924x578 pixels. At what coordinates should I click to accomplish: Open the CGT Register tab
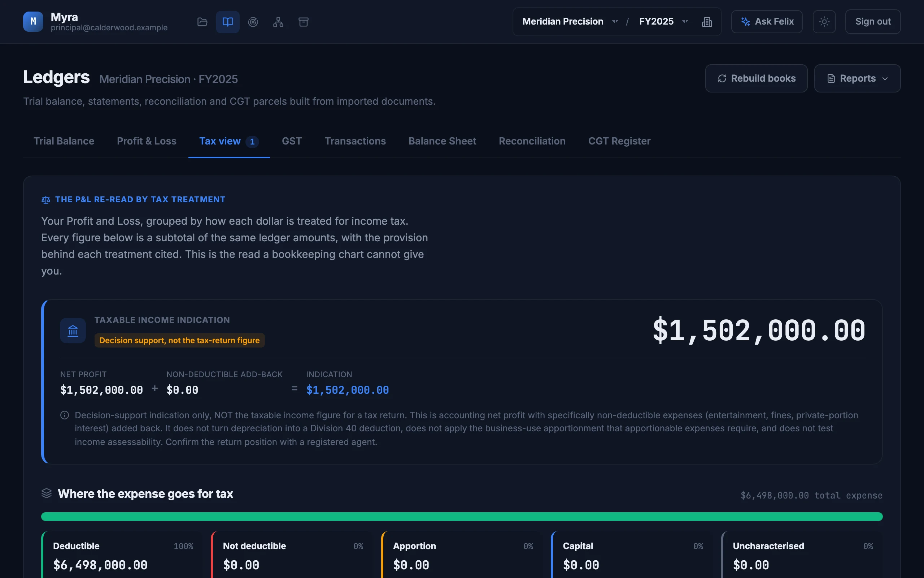[619, 141]
